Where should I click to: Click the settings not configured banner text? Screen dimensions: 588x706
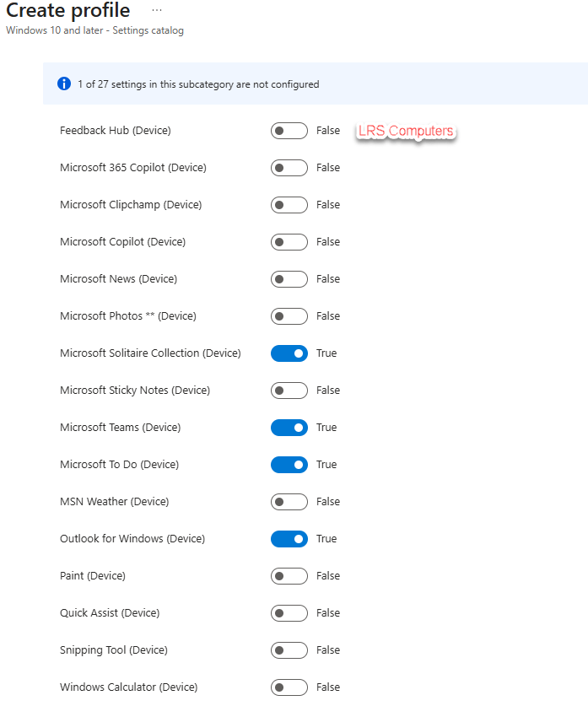coord(198,84)
